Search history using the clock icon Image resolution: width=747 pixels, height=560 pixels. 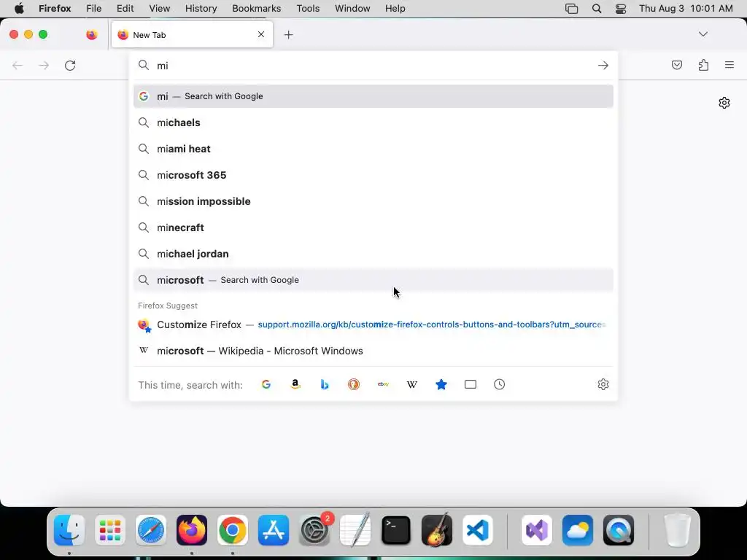[x=499, y=384]
